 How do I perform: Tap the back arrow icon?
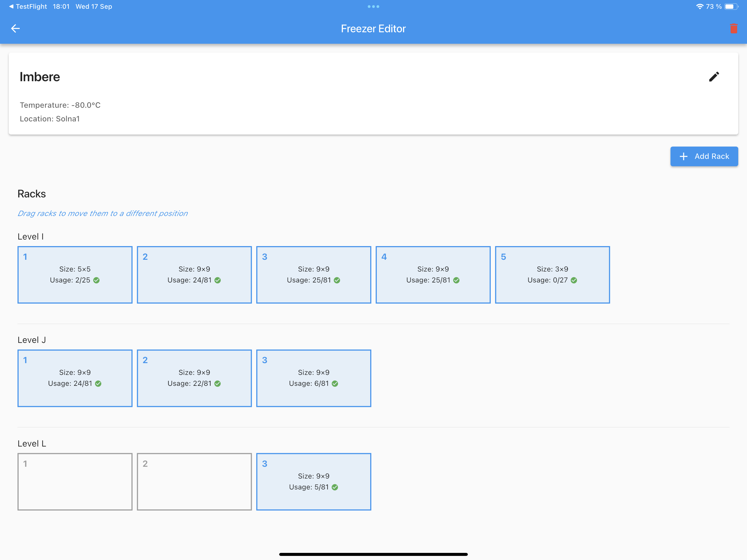pos(16,28)
